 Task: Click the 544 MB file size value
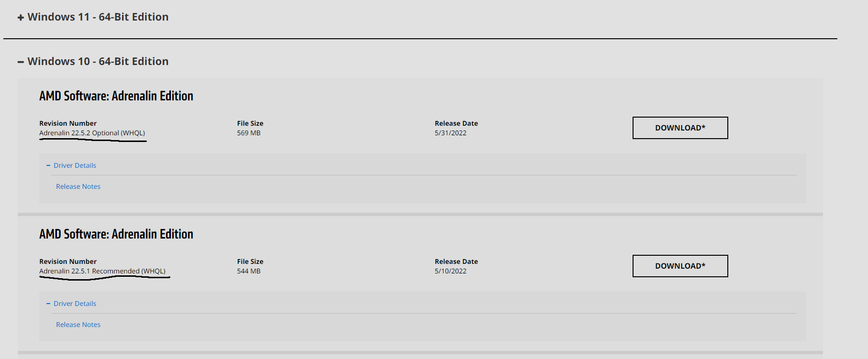(249, 271)
